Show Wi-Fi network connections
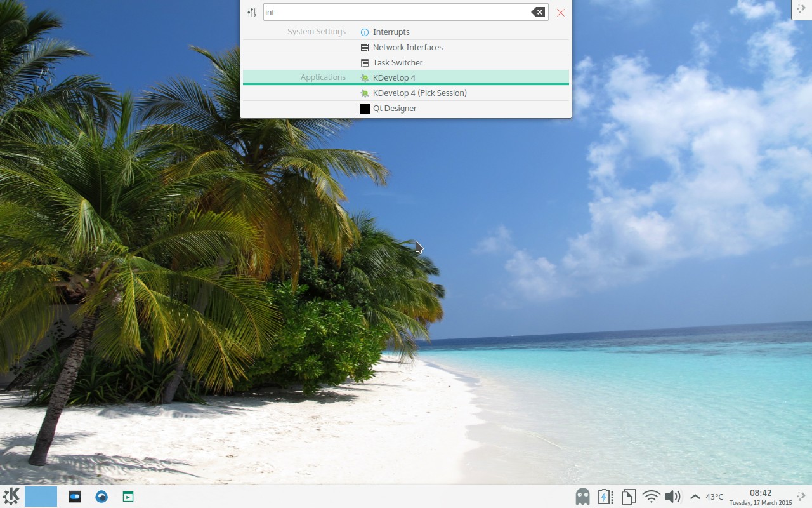Screen dimensions: 812x508 pyautogui.click(x=651, y=497)
